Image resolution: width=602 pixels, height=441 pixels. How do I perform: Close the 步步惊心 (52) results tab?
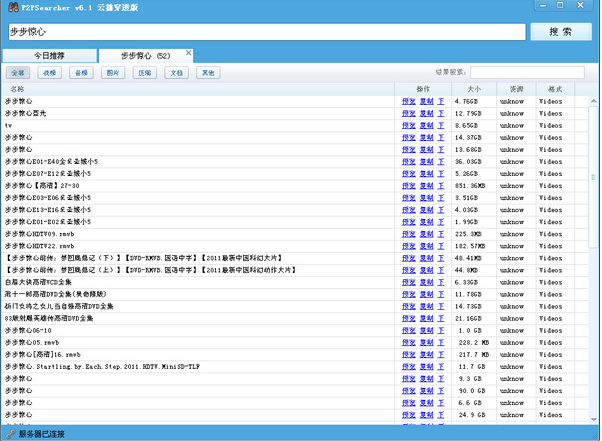tap(188, 55)
